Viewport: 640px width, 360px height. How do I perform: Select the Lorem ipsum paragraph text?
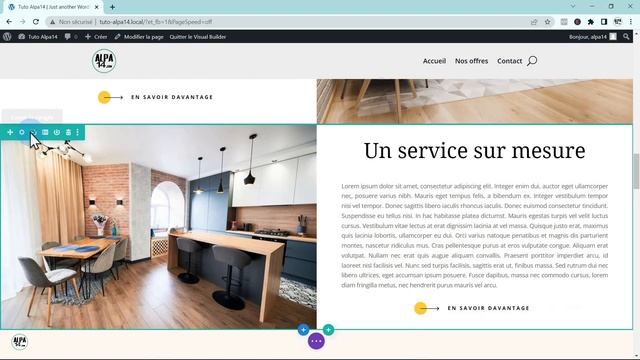click(475, 236)
